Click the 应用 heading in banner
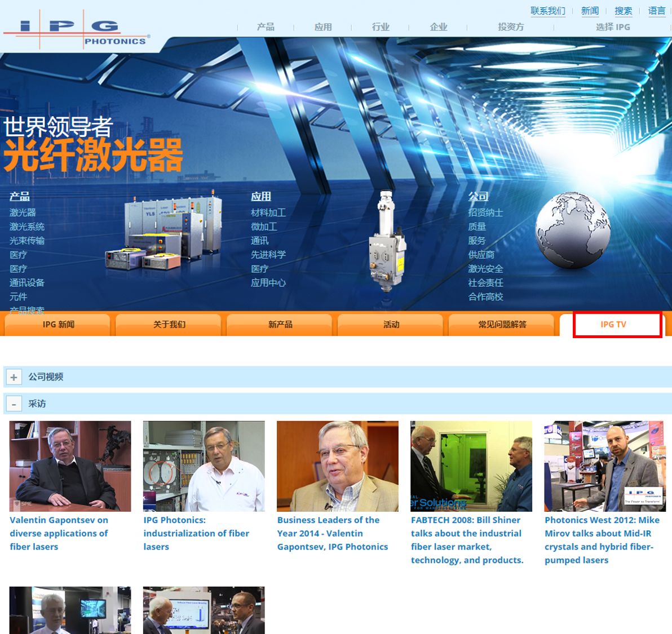 tap(261, 197)
